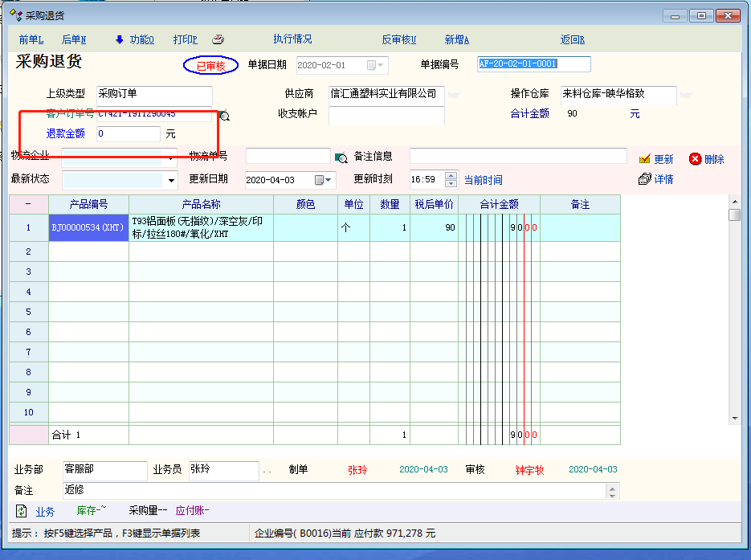
Task: Click the product table vertical scrollbar
Action: pos(734,313)
